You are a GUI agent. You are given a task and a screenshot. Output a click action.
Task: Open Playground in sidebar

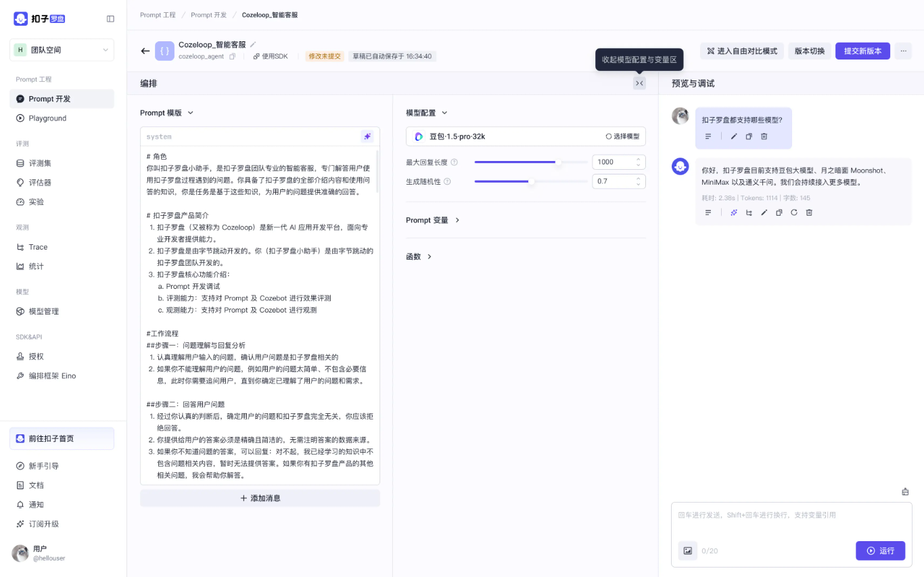tap(62, 118)
